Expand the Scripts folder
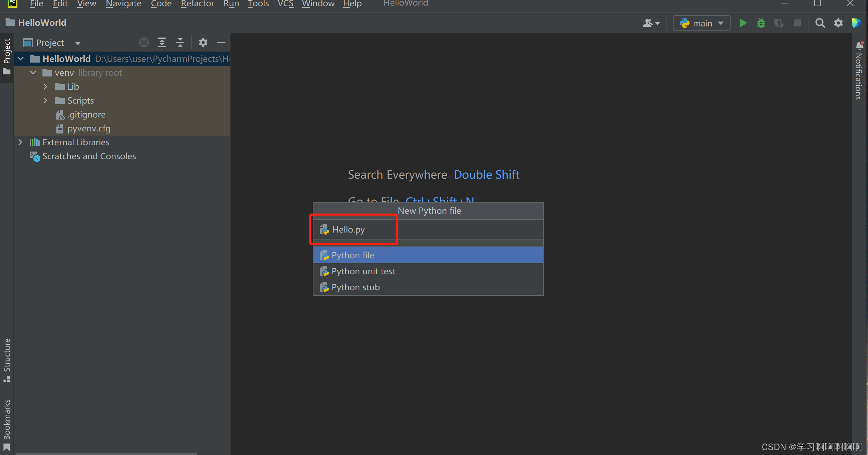868x455 pixels. [x=45, y=100]
